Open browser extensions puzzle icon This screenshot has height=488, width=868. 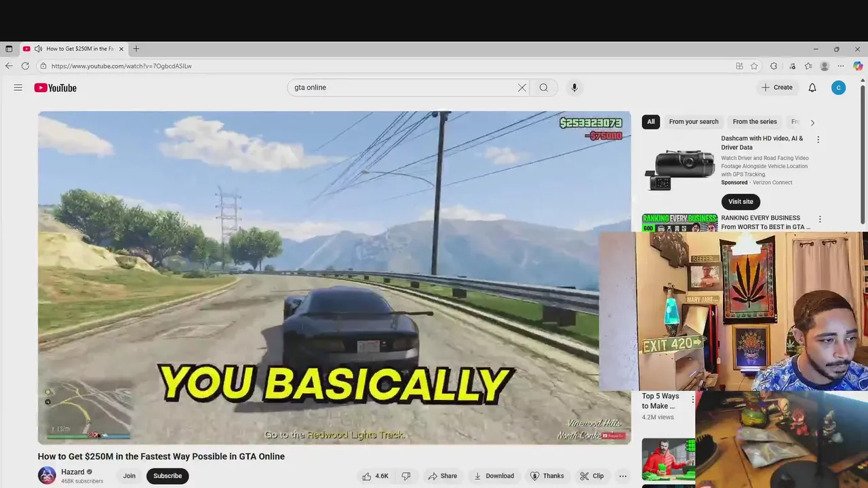(x=774, y=66)
